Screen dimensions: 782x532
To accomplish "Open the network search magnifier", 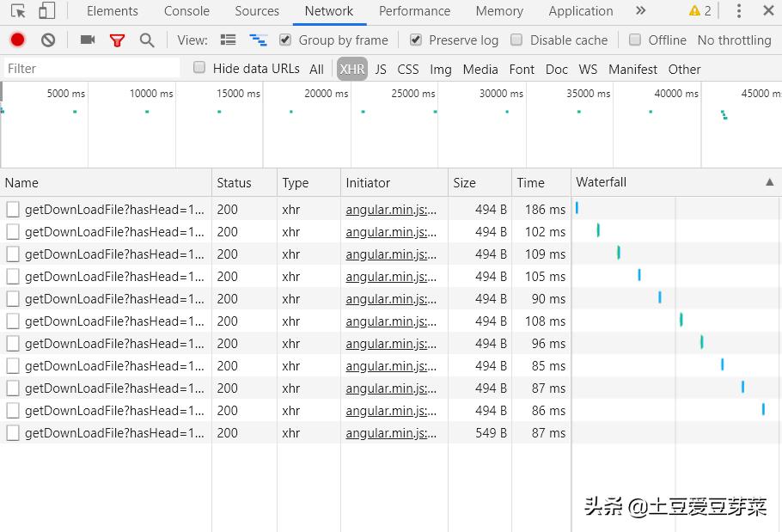I will pyautogui.click(x=147, y=40).
